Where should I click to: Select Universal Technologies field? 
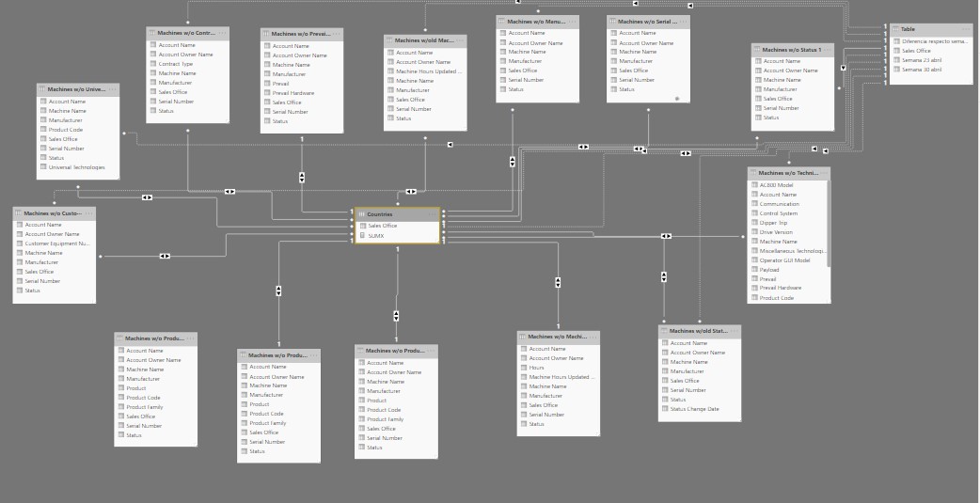coord(78,167)
